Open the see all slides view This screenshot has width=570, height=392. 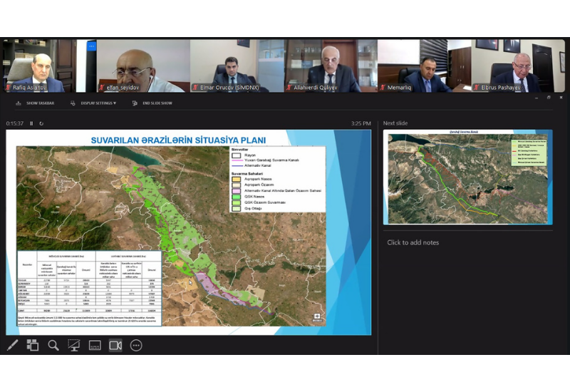(33, 346)
